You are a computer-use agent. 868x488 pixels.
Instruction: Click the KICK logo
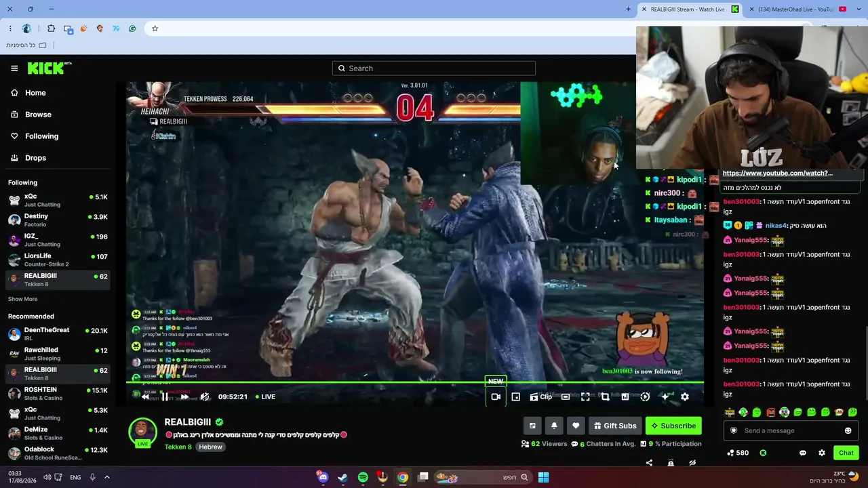(x=50, y=68)
